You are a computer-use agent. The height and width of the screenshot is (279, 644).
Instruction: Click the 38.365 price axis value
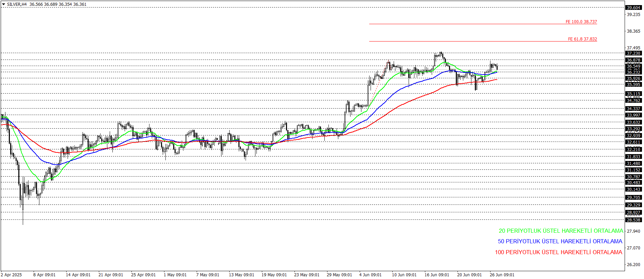(x=633, y=31)
